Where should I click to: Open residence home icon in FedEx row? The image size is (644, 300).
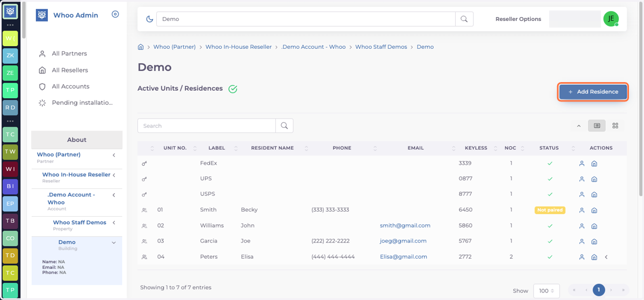[594, 163]
